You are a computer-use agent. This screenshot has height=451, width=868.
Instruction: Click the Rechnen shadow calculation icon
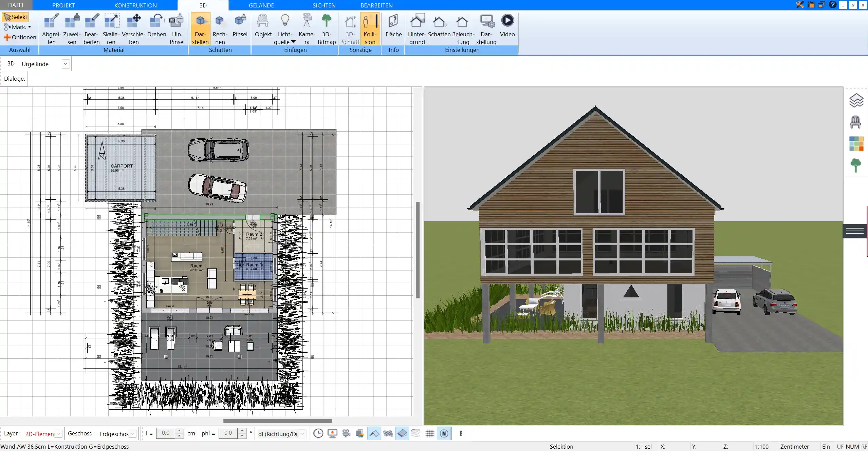click(x=220, y=29)
